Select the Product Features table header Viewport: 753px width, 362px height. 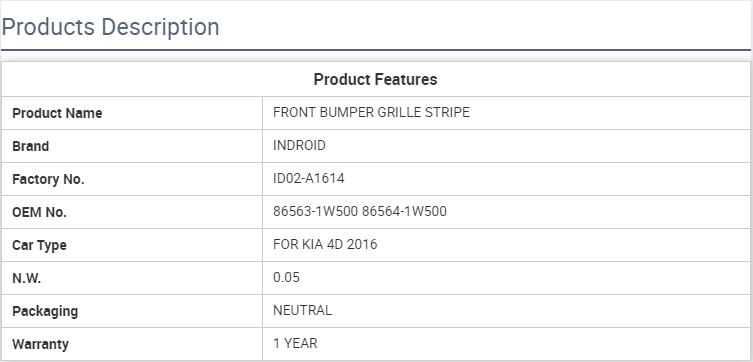click(376, 79)
